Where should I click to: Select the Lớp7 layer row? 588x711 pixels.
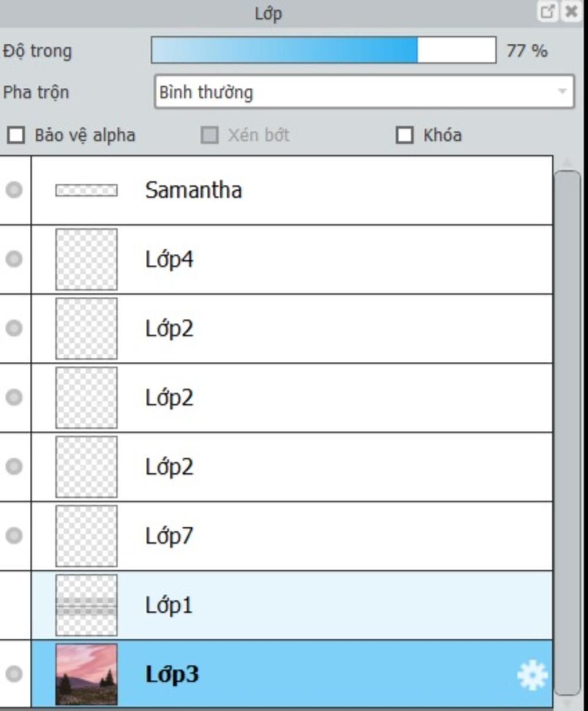(292, 536)
